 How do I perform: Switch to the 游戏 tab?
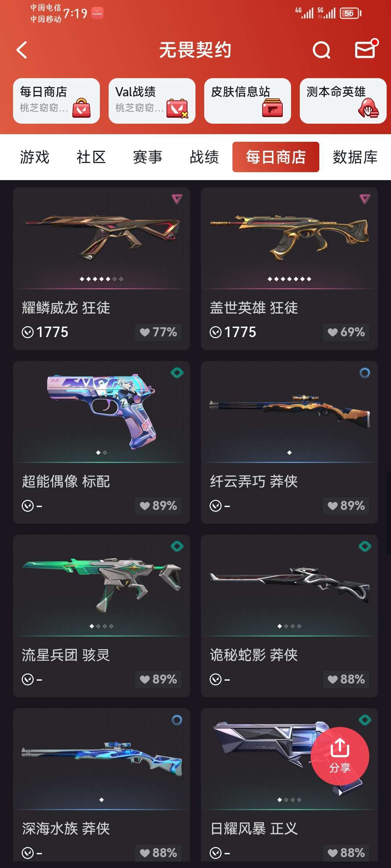(35, 157)
